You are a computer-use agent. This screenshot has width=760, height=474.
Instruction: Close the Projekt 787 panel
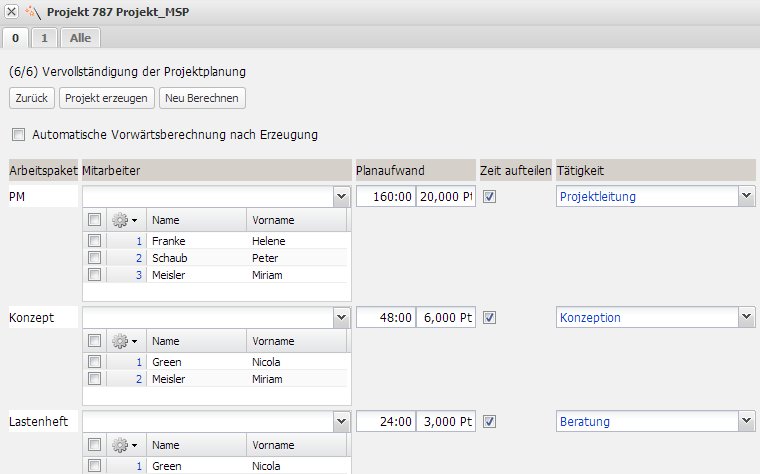pyautogui.click(x=11, y=11)
